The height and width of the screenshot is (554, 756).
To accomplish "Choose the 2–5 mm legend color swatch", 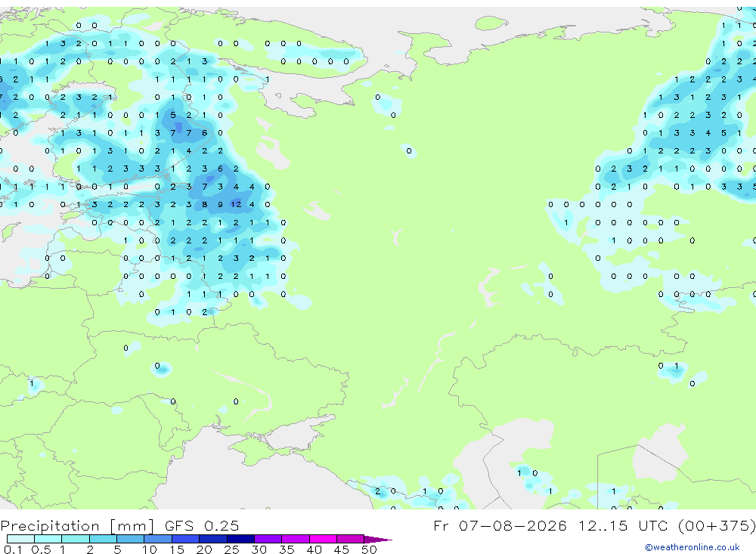I will [103, 539].
